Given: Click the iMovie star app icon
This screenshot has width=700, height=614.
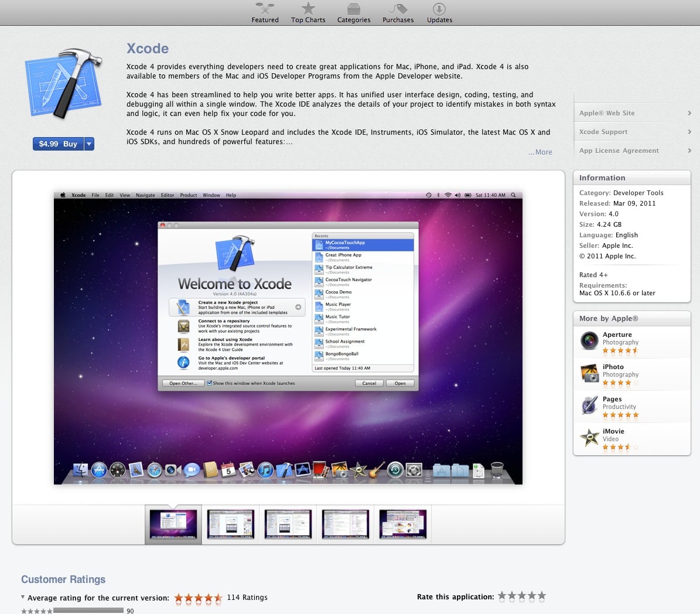Looking at the screenshot, I should coord(589,438).
